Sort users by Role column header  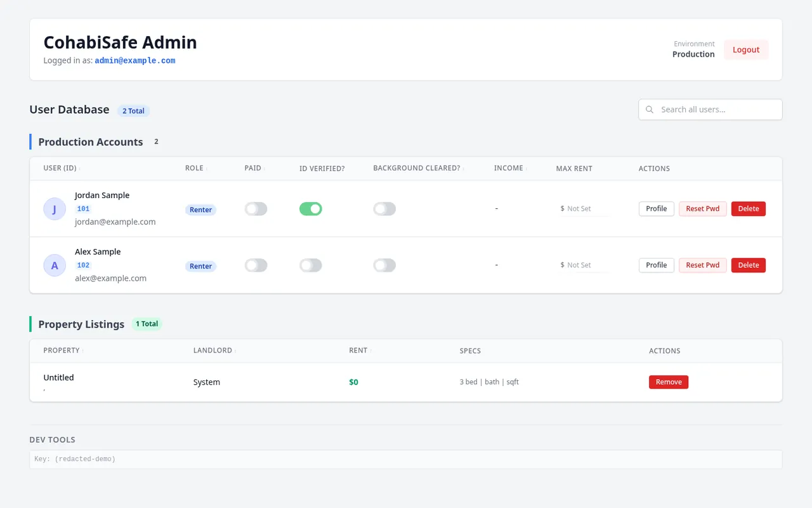point(196,168)
